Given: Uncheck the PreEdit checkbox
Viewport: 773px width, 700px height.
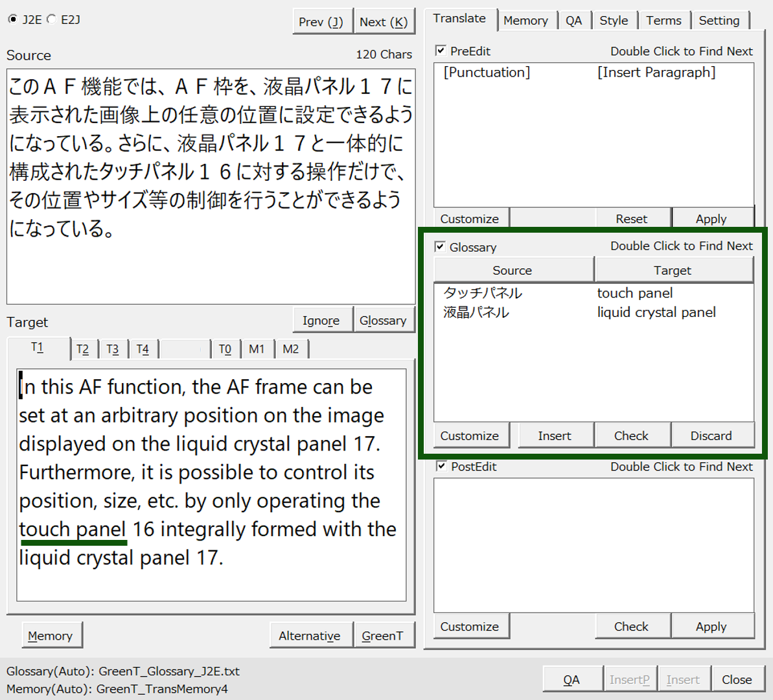Looking at the screenshot, I should 441,51.
